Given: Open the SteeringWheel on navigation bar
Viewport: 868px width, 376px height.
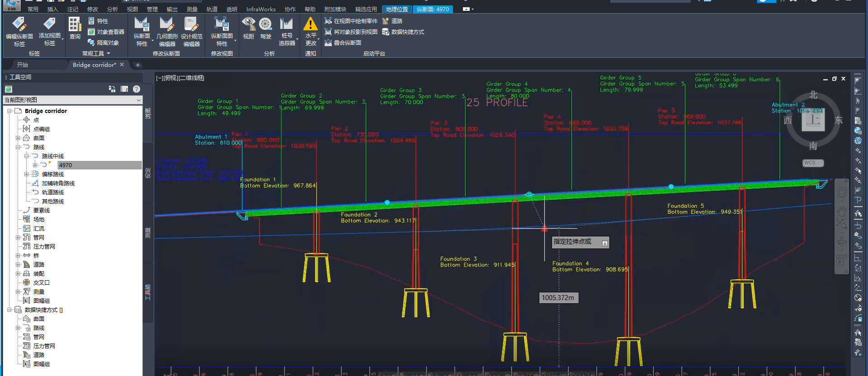Looking at the screenshot, I should [x=841, y=193].
